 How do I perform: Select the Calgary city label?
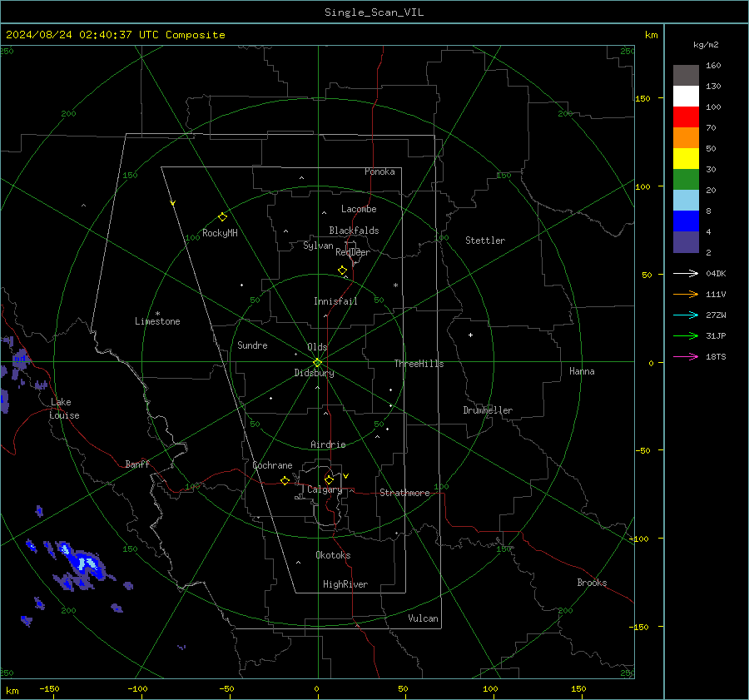[x=325, y=489]
